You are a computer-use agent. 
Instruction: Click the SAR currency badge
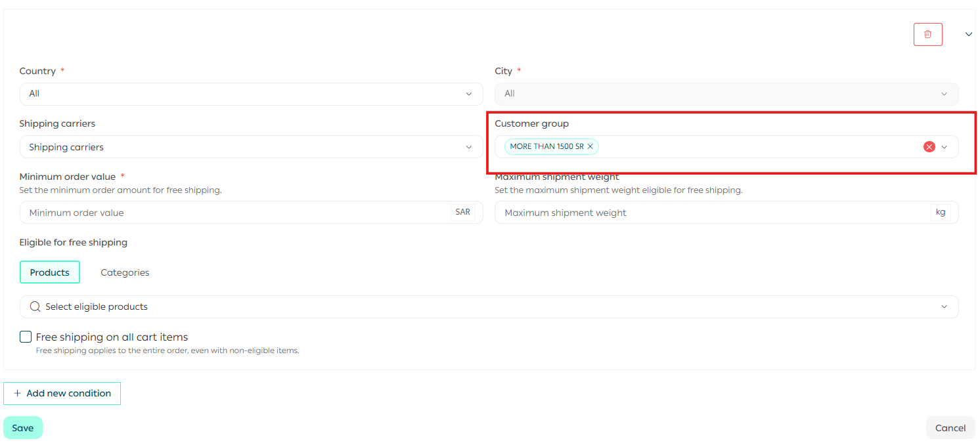462,212
